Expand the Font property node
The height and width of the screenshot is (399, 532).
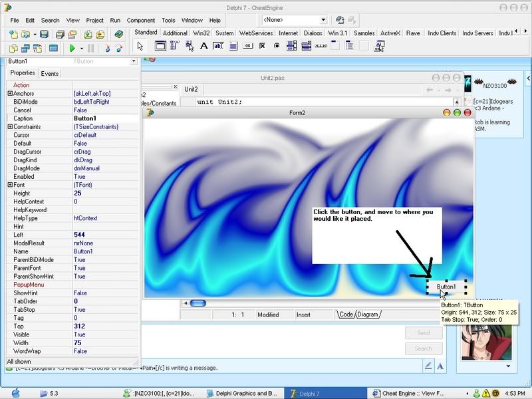coord(10,185)
